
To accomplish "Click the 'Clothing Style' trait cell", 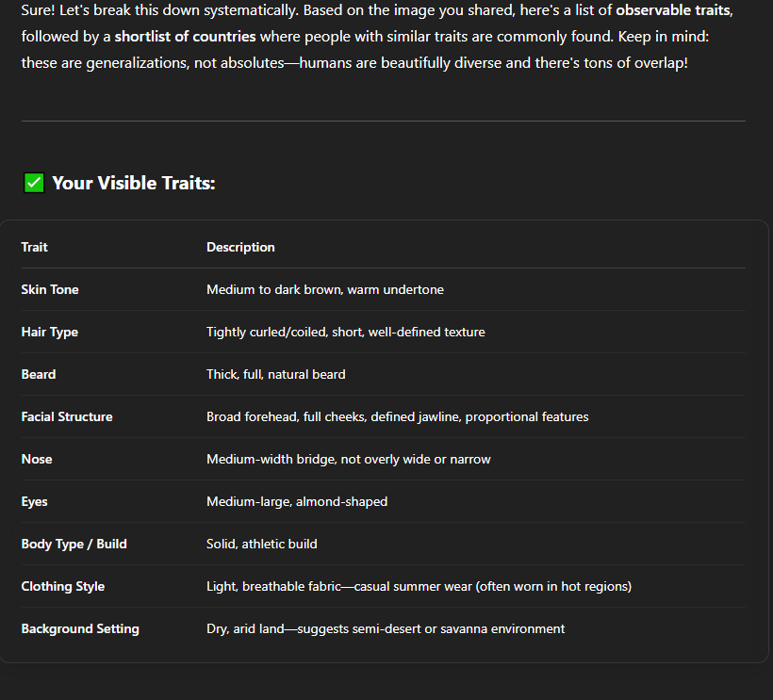I will pos(62,586).
